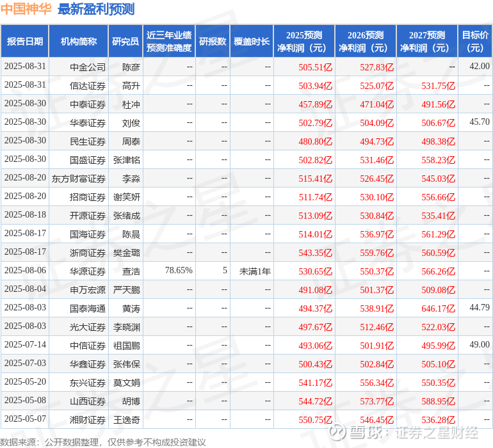The image size is (493, 448).
Task: Select the 东方财富证券 institution cell
Action: (x=79, y=179)
